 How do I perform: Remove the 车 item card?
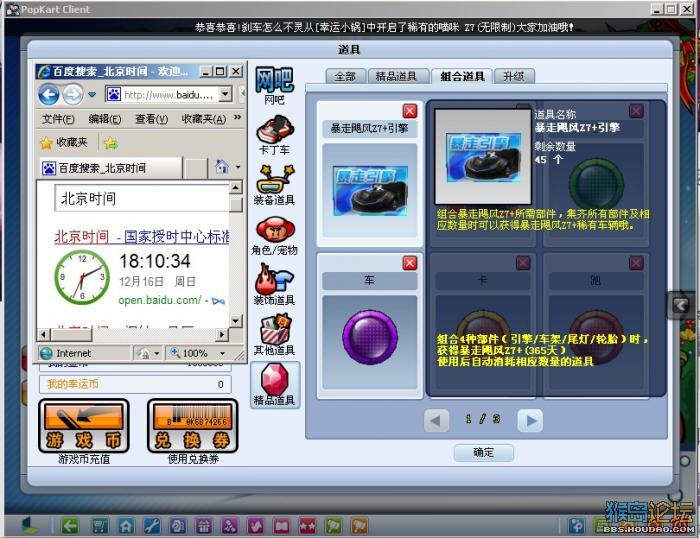410,263
